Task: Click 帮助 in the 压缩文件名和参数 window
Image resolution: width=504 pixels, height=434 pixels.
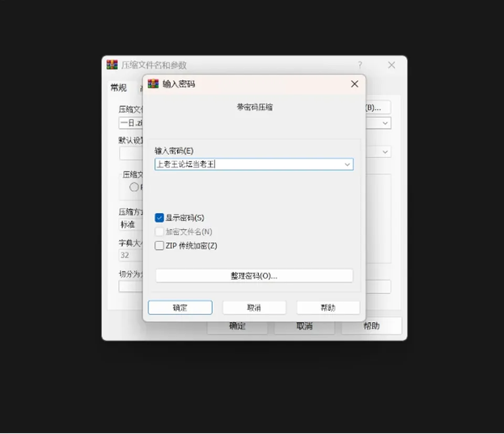Action: tap(372, 326)
